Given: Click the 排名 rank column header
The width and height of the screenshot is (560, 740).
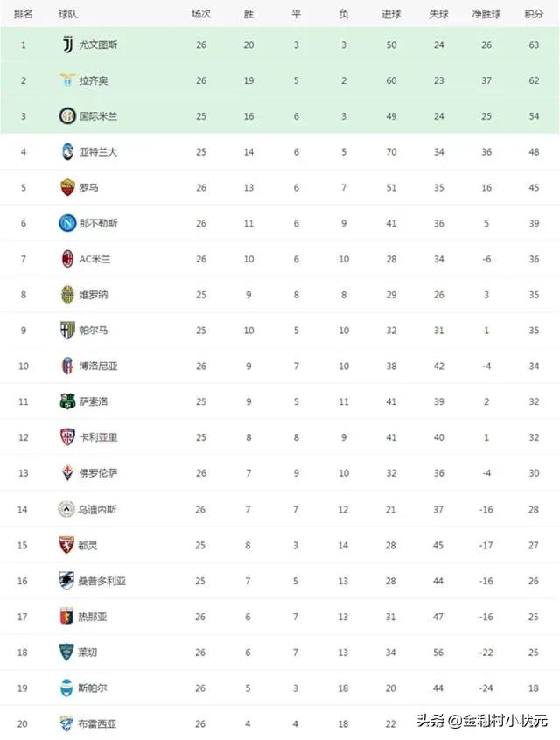Looking at the screenshot, I should click(x=23, y=14).
